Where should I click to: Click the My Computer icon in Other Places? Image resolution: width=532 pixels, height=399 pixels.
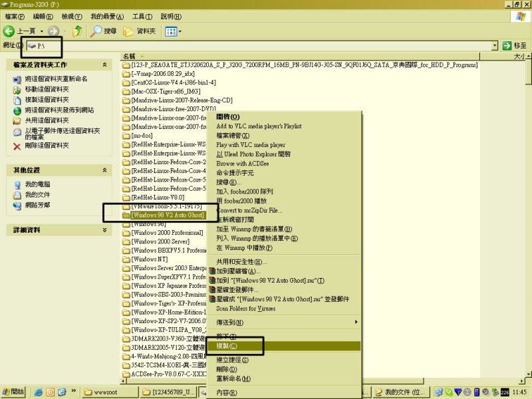tap(17, 185)
